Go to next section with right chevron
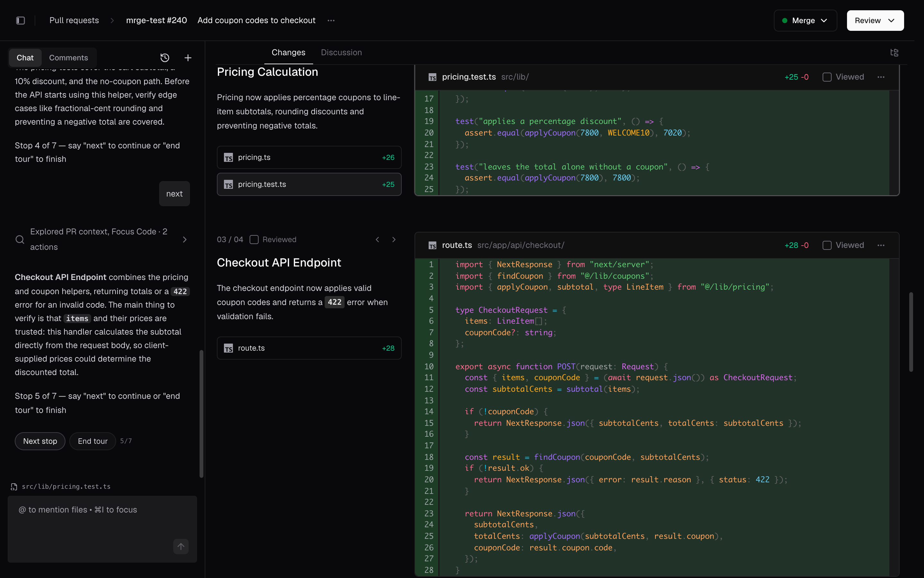 tap(394, 239)
